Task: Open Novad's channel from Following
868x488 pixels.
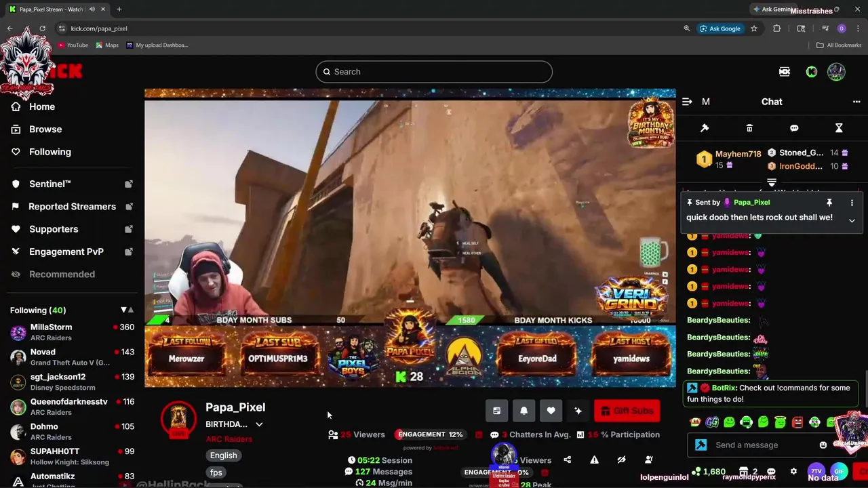Action: pyautogui.click(x=71, y=357)
